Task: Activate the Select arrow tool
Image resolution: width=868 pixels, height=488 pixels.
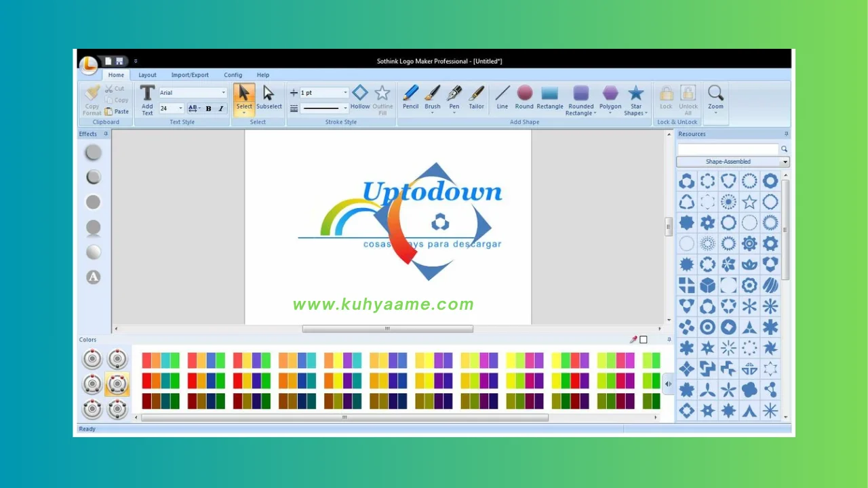Action: tap(244, 99)
